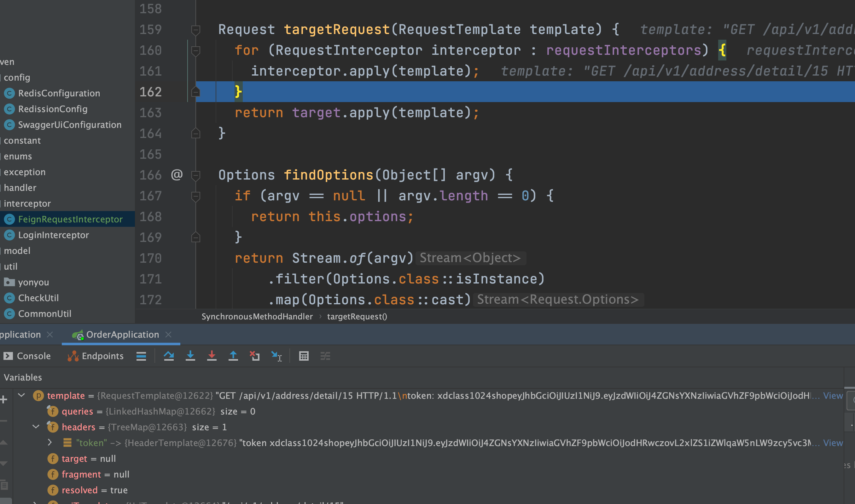Close the OrderApplication debug tab
This screenshot has width=855, height=504.
click(x=168, y=334)
